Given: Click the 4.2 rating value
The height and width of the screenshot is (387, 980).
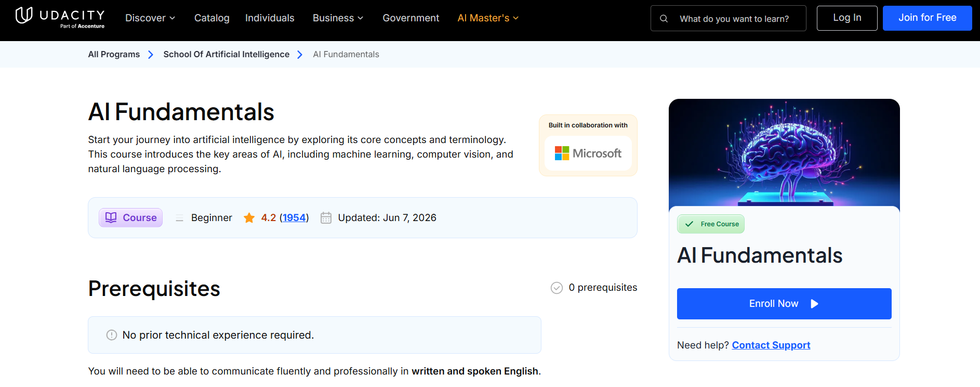Looking at the screenshot, I should [x=269, y=218].
